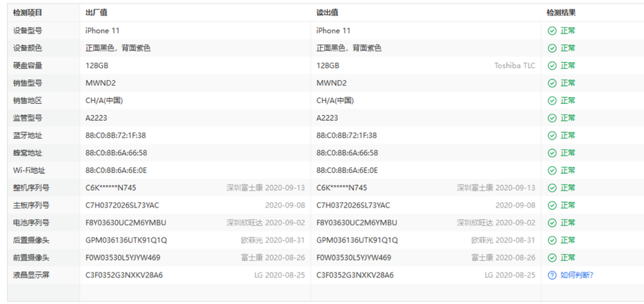The height and width of the screenshot is (304, 644).
Task: Click 深圳富士康 2020-09-13 in 读出值 column
Action: pos(496,187)
